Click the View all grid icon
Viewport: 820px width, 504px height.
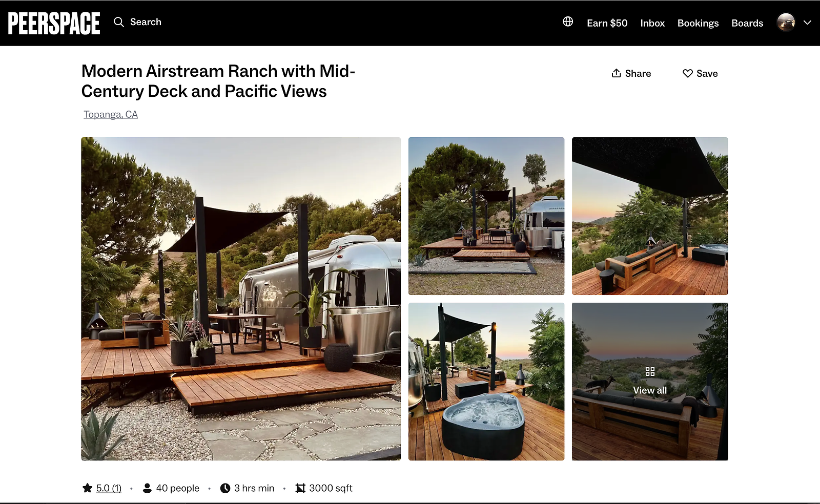(x=650, y=372)
